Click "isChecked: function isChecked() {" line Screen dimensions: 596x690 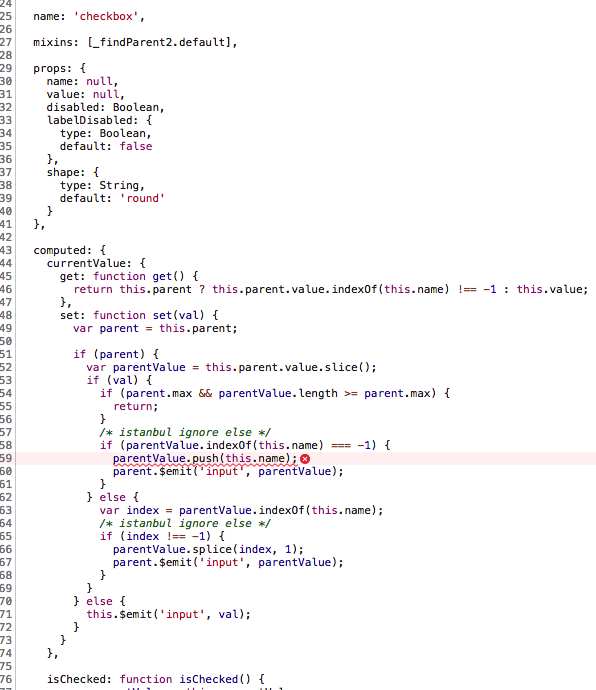tap(155, 679)
